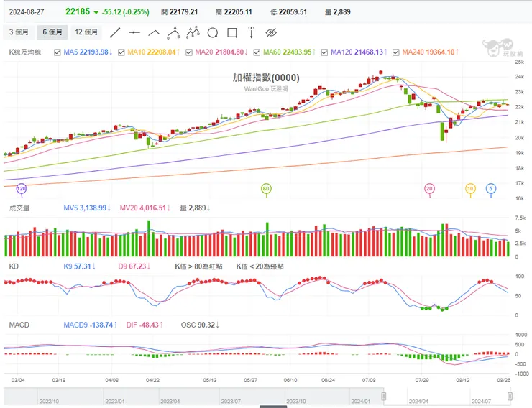Click the left handle of timeline range slider
This screenshot has height=408, width=532.
[384, 397]
